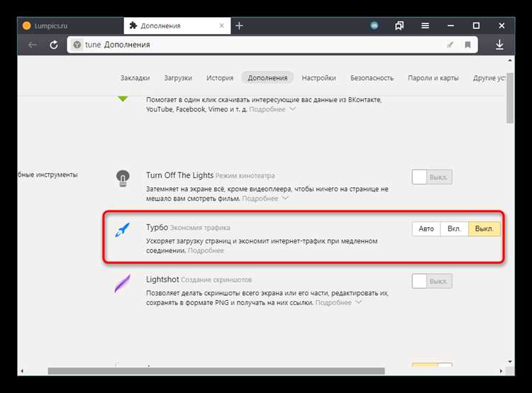Open the downloads arrow icon
The image size is (532, 393).
click(499, 45)
